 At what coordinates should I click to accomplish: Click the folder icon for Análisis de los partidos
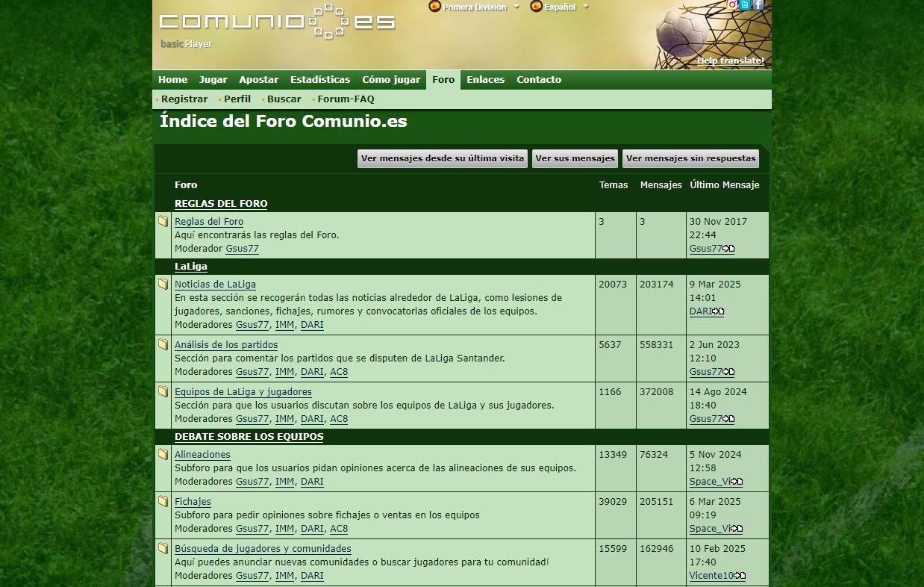[x=163, y=344]
